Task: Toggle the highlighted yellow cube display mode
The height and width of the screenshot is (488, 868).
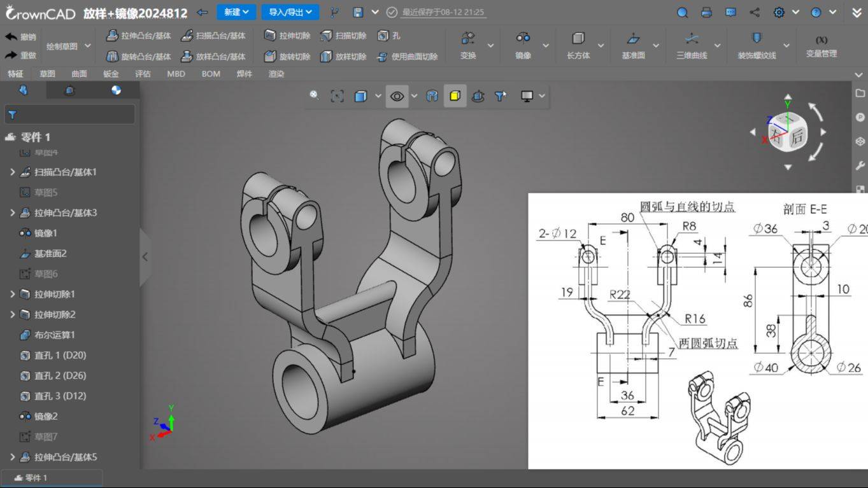Action: pos(455,96)
